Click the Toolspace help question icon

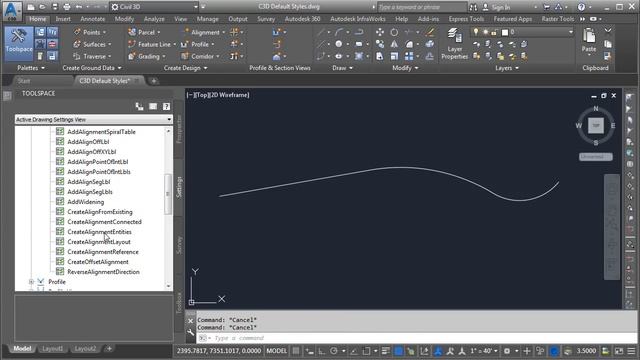click(166, 107)
